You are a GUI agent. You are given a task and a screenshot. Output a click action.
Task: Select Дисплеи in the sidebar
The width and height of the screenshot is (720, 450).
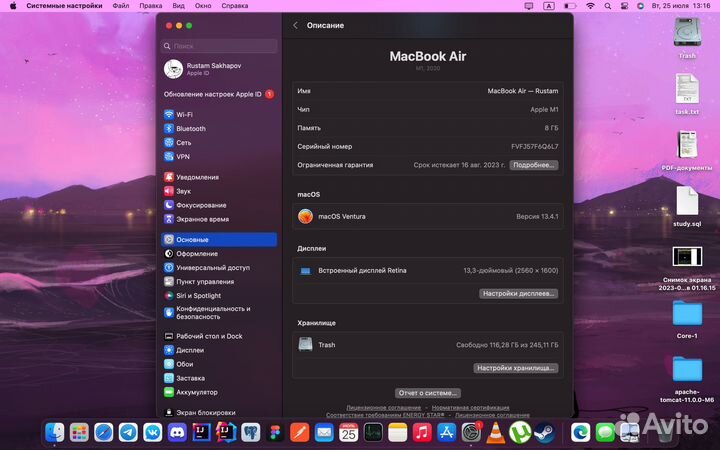[184, 350]
